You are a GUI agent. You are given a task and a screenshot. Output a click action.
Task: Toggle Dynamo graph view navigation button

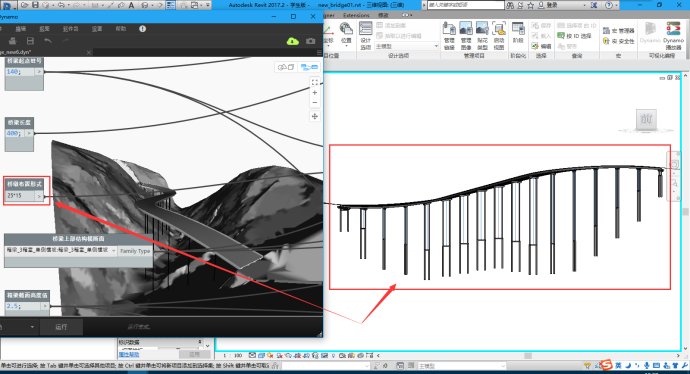[x=309, y=67]
